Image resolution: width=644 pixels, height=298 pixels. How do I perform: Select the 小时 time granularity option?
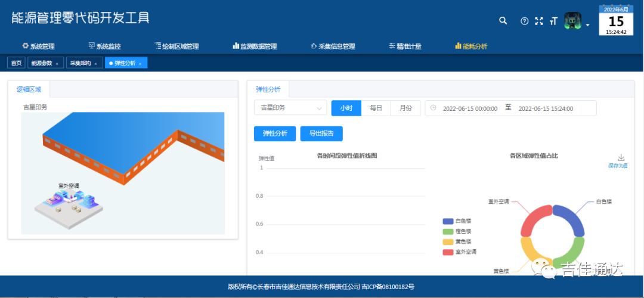point(346,108)
